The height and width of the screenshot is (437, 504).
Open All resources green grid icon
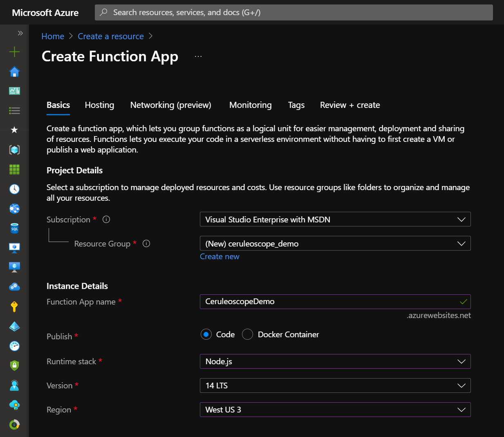click(x=14, y=169)
